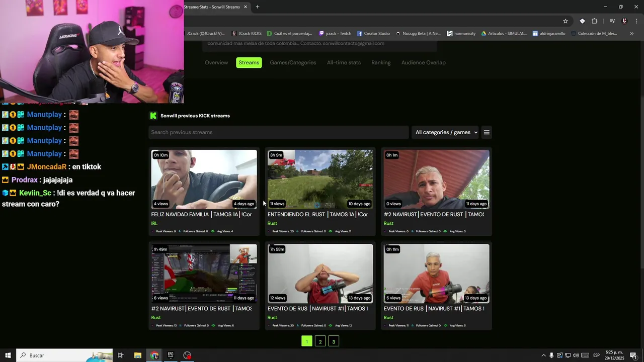The height and width of the screenshot is (362, 644).
Task: Click the FELIZ NAVIDAD FAMILIA stream title
Action: [201, 215]
